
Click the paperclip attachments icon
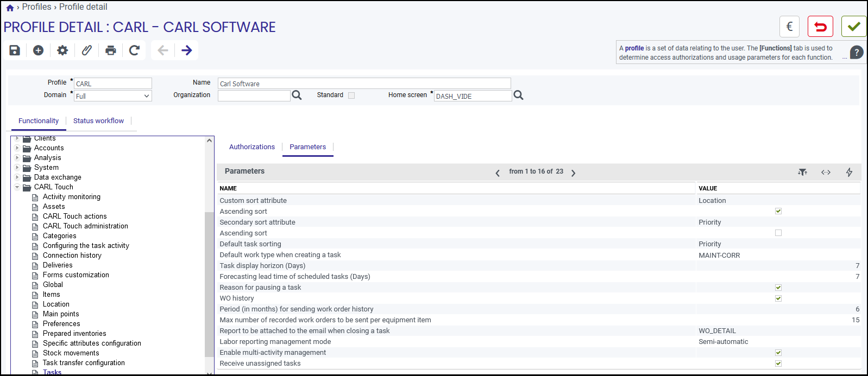[86, 50]
